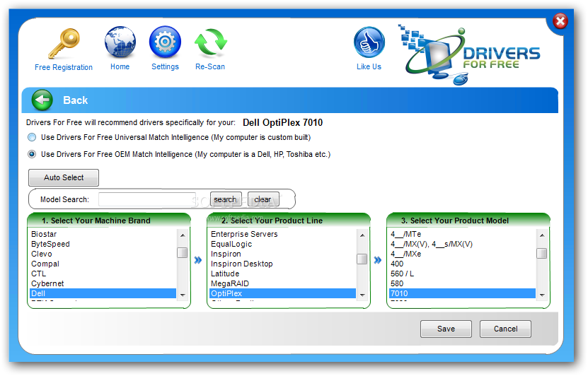Image resolution: width=588 pixels, height=376 pixels.
Task: Click the product model scrollbar thumb
Action: click(541, 254)
